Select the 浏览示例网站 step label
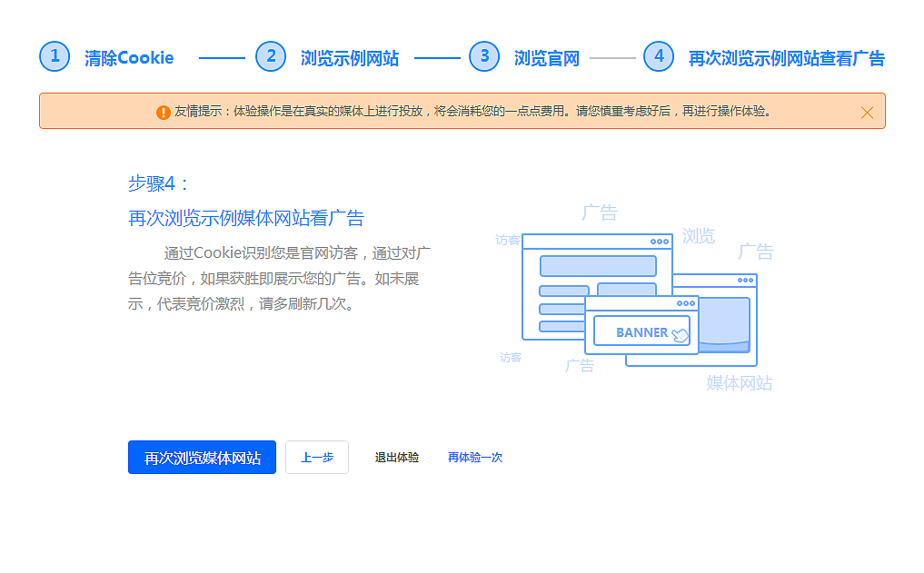This screenshot has width=924, height=573. pos(350,58)
